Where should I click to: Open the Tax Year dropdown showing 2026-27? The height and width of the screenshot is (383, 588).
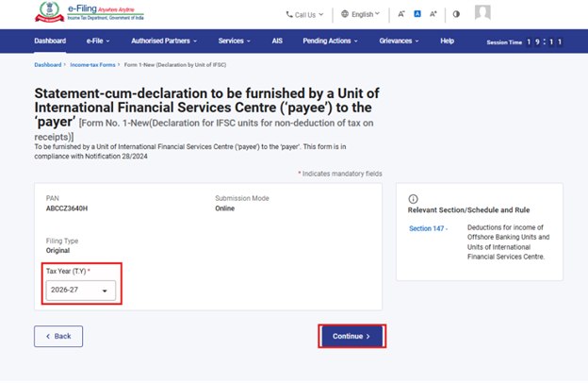pyautogui.click(x=81, y=291)
